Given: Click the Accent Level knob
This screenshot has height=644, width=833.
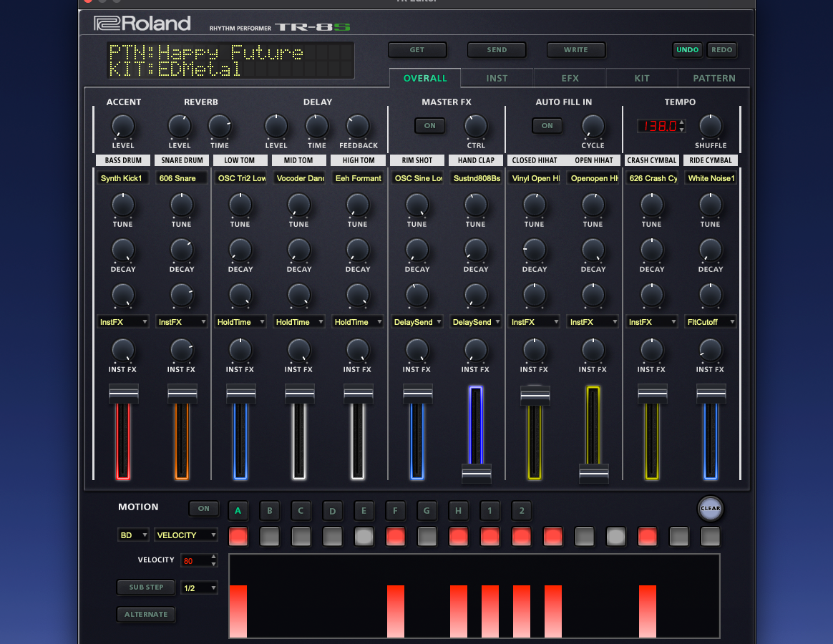Looking at the screenshot, I should pyautogui.click(x=123, y=126).
